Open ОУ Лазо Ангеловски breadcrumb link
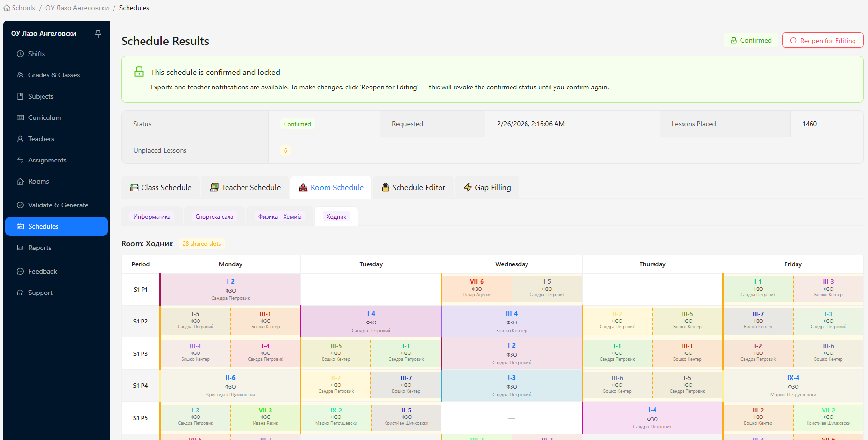 pyautogui.click(x=77, y=8)
